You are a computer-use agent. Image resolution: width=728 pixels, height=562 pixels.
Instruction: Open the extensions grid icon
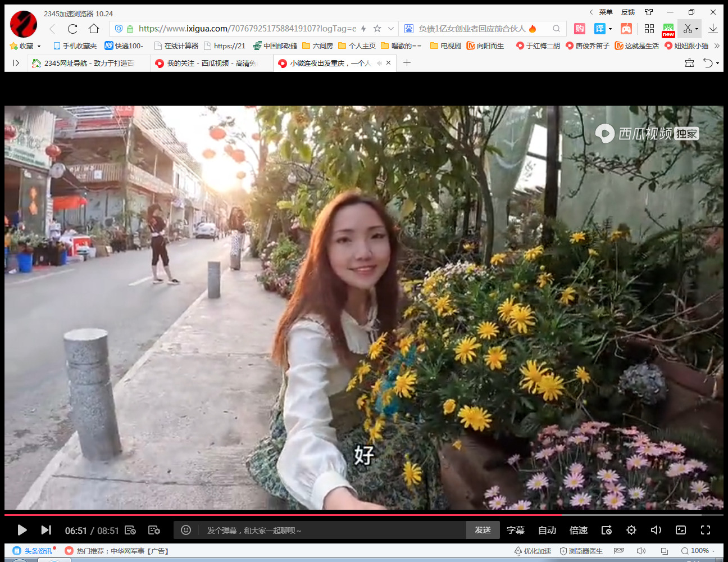click(649, 29)
